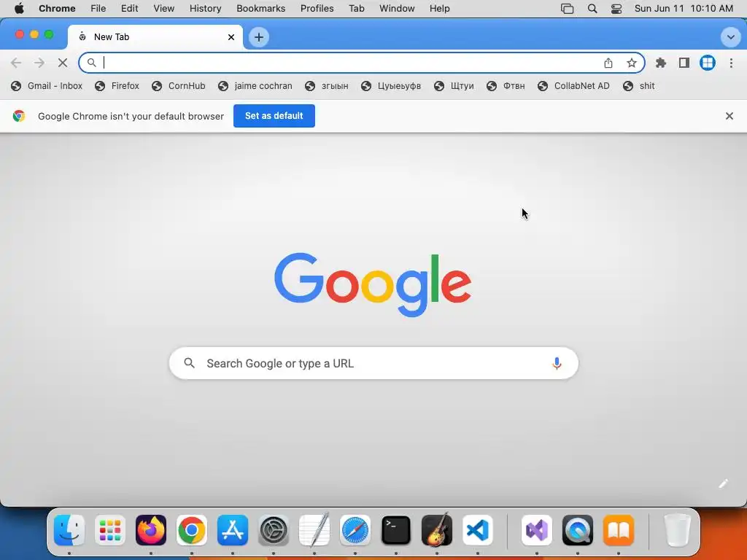The height and width of the screenshot is (560, 747).
Task: Start voice search with microphone icon
Action: tap(557, 363)
